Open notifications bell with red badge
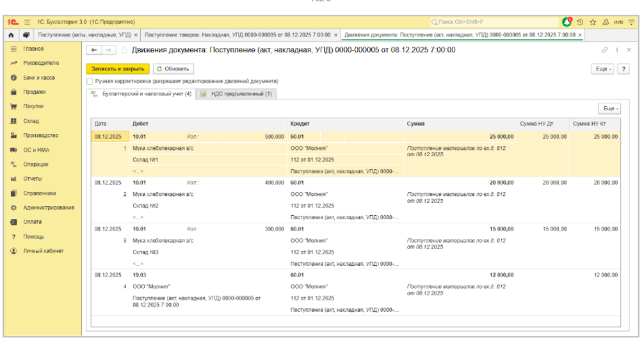The image size is (644, 349). pyautogui.click(x=567, y=22)
